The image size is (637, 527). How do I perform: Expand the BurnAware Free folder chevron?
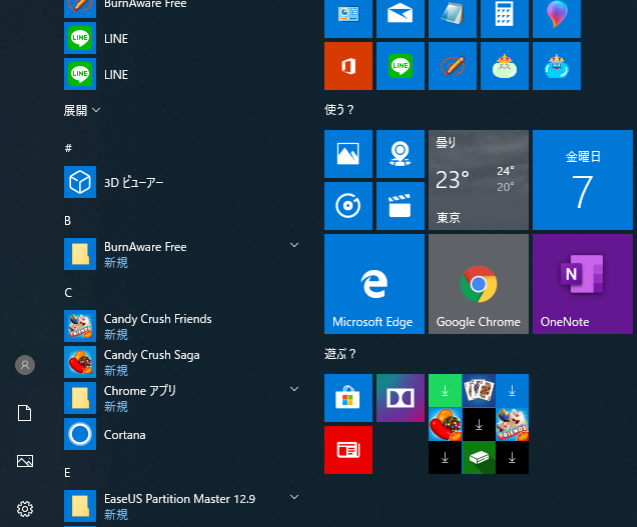point(294,245)
